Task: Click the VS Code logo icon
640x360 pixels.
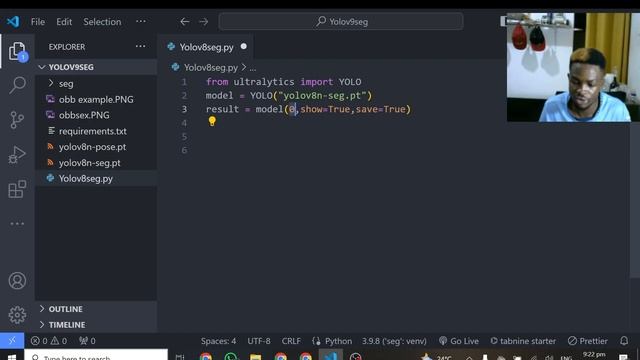Action: tap(13, 21)
